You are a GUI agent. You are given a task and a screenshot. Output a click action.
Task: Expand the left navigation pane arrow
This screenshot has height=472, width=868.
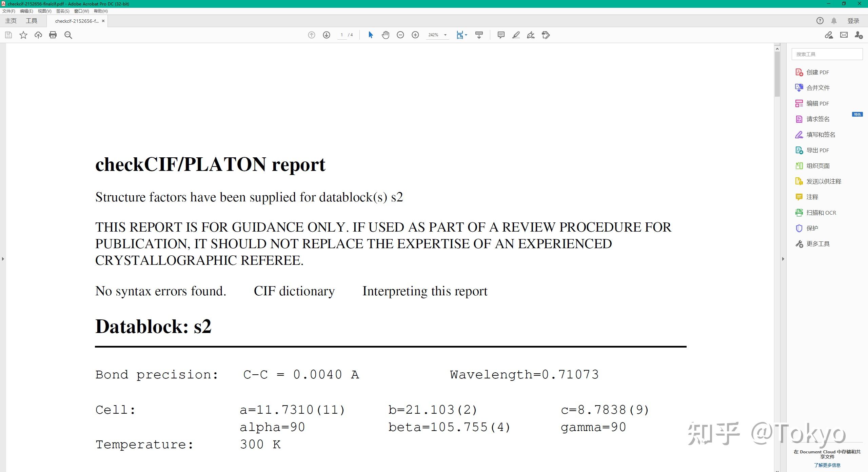point(3,259)
